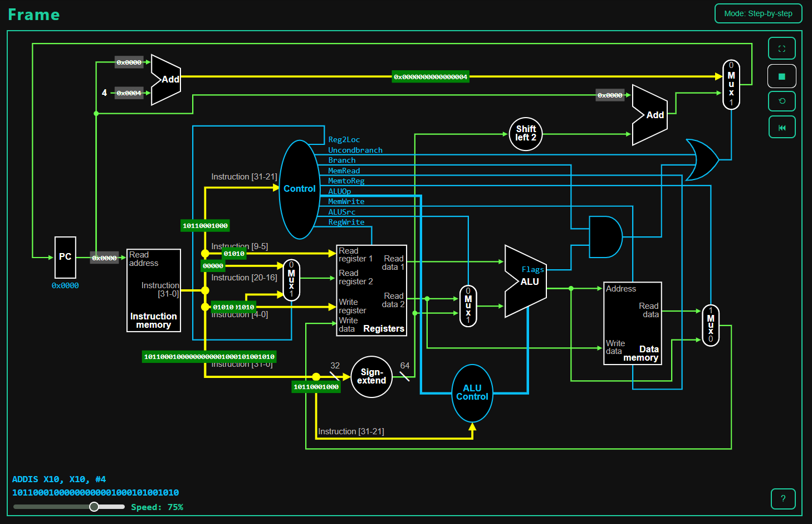Click the RegWrite signal label

point(346,222)
